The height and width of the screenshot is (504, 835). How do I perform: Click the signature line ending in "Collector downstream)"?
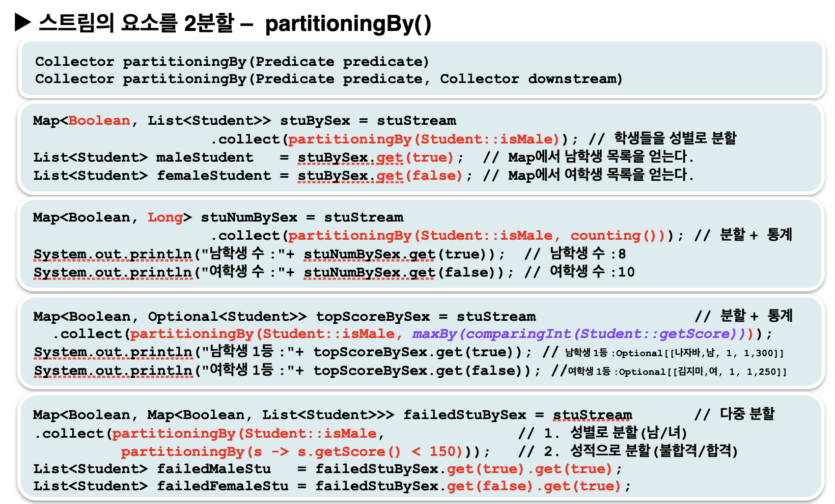point(329,79)
